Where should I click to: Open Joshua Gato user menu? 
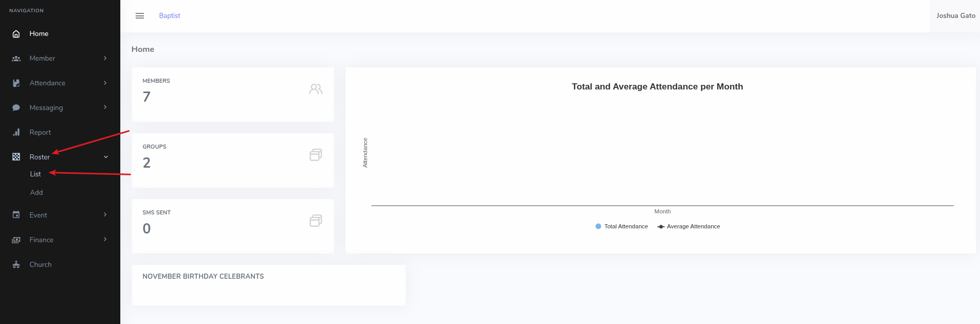click(x=955, y=16)
